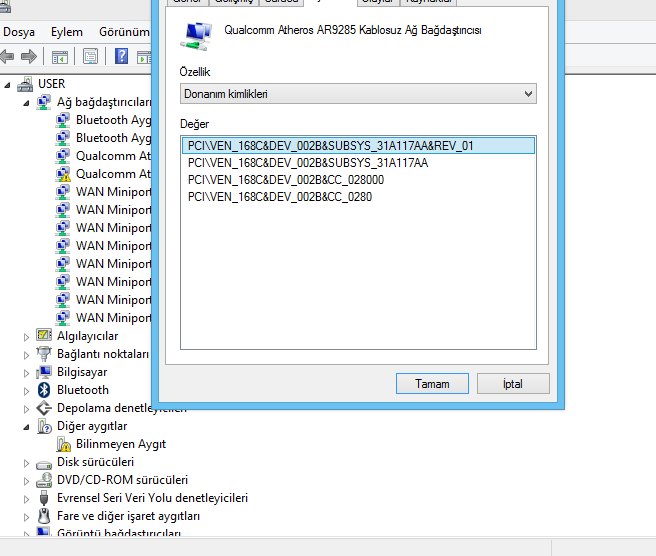Collapse the USER root node
The width and height of the screenshot is (656, 556).
click(x=7, y=85)
